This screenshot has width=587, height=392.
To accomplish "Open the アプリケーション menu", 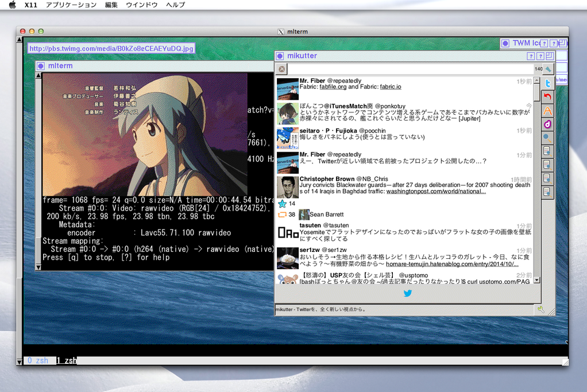I will coord(71,5).
